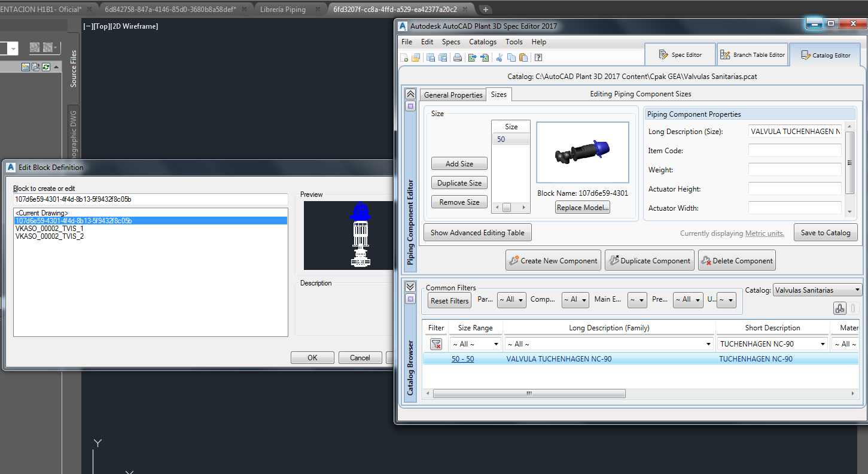
Task: Click the green refresh icon in project panel
Action: [46, 67]
